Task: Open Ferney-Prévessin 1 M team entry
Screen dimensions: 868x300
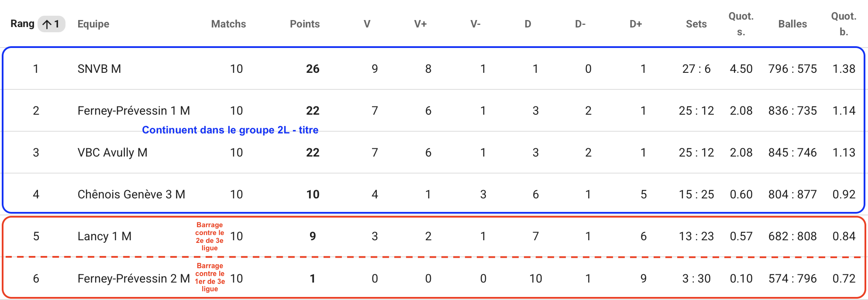Action: (x=134, y=111)
